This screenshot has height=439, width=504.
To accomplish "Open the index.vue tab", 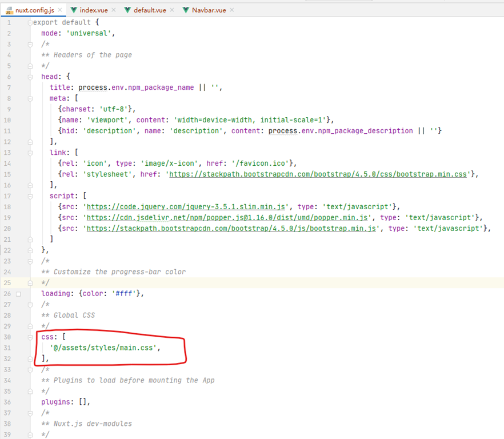I will [94, 10].
